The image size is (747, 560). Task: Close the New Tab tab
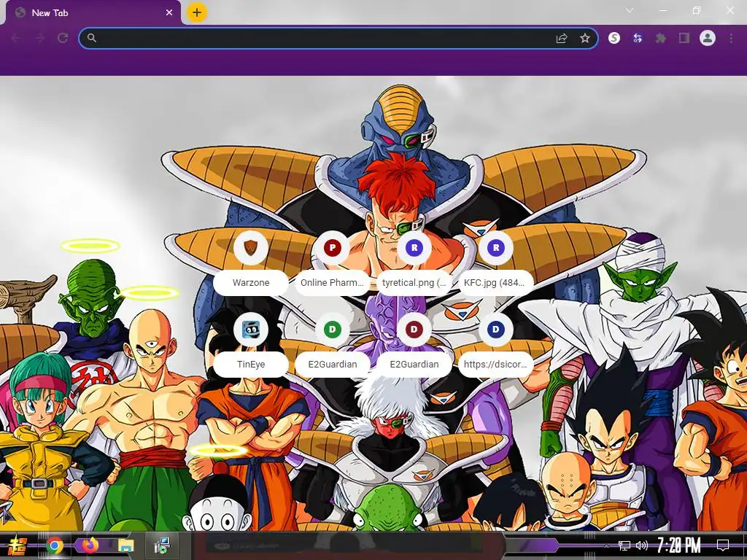click(169, 13)
